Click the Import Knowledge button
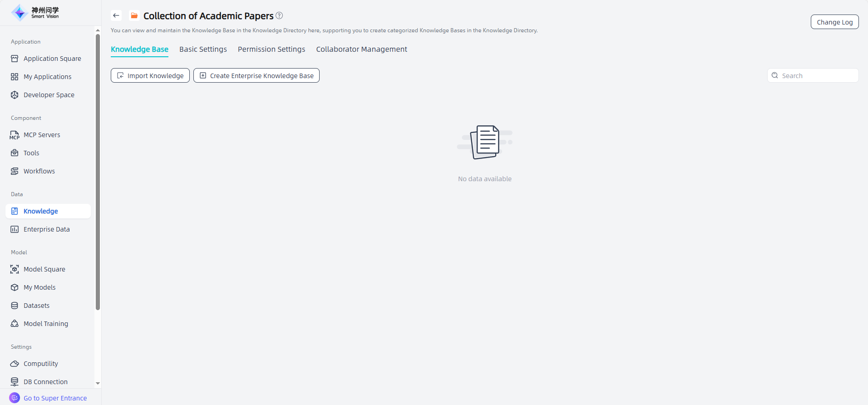 pos(150,75)
